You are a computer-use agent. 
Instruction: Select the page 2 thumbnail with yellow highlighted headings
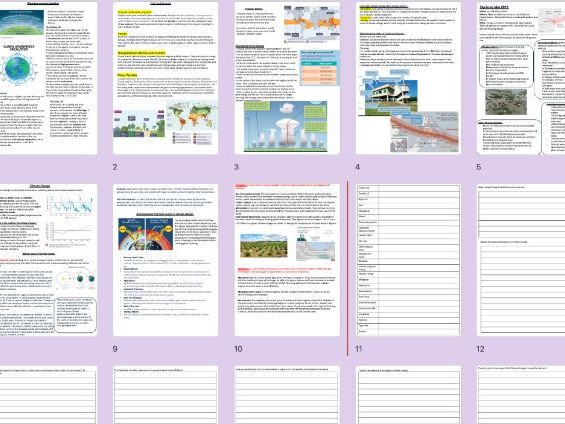[165, 78]
